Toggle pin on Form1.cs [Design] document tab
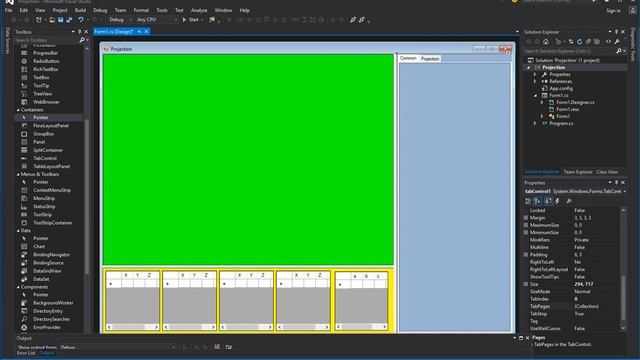The height and width of the screenshot is (360, 640). point(139,31)
